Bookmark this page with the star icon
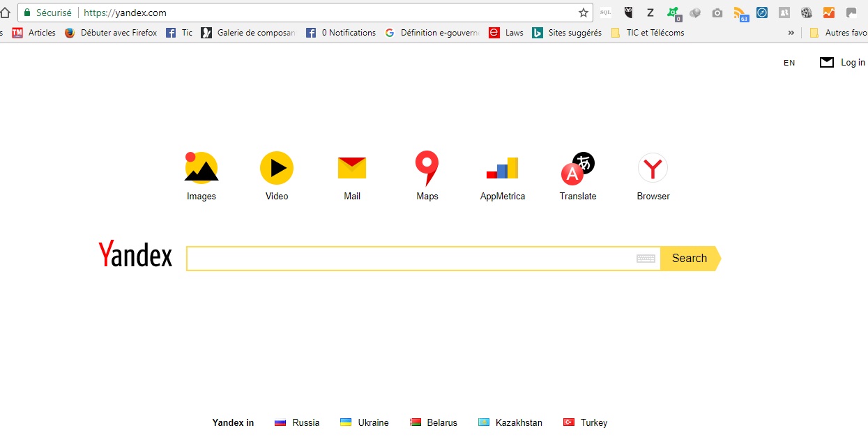868x444 pixels. (x=584, y=13)
